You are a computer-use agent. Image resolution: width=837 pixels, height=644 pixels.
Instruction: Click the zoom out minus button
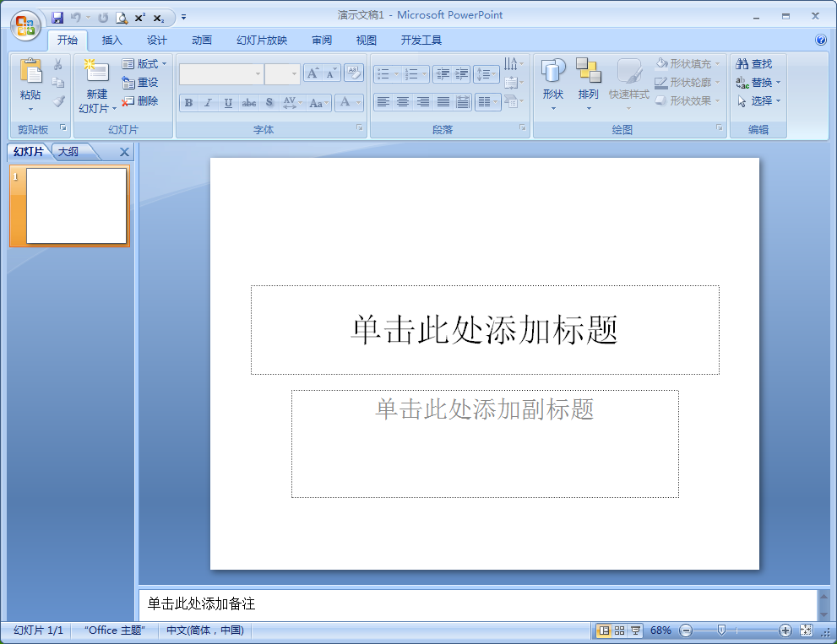[x=686, y=630]
